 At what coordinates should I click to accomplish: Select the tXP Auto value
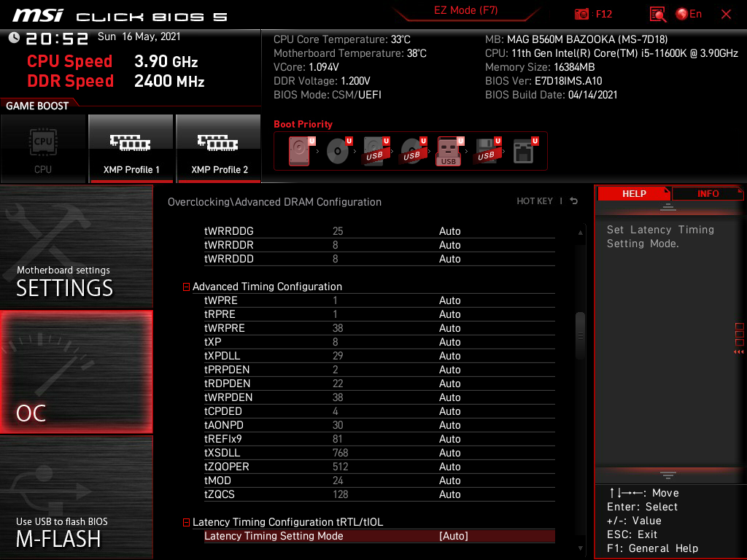pos(449,342)
